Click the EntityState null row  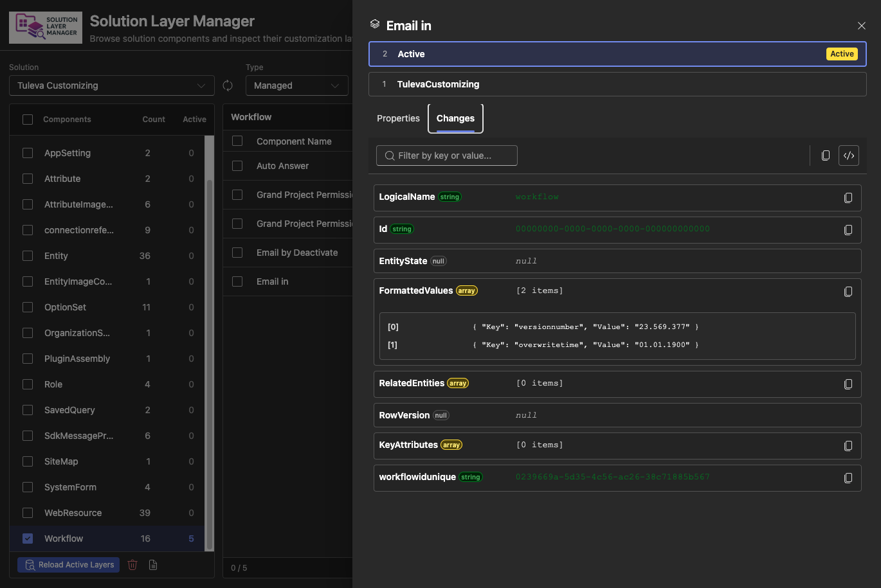(x=617, y=261)
